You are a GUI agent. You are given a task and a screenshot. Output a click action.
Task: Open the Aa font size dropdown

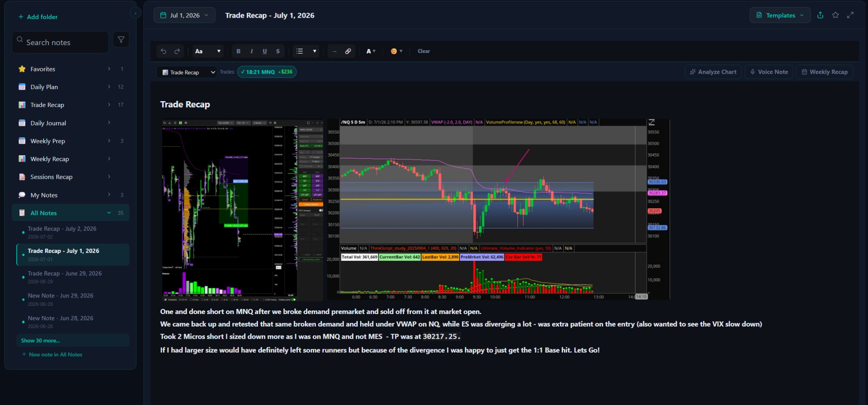(208, 51)
